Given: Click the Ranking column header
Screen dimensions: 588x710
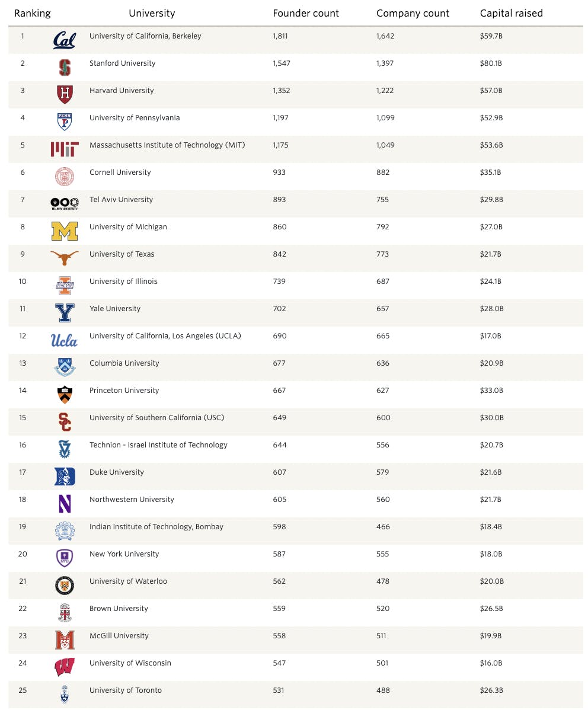Looking at the screenshot, I should [x=33, y=13].
